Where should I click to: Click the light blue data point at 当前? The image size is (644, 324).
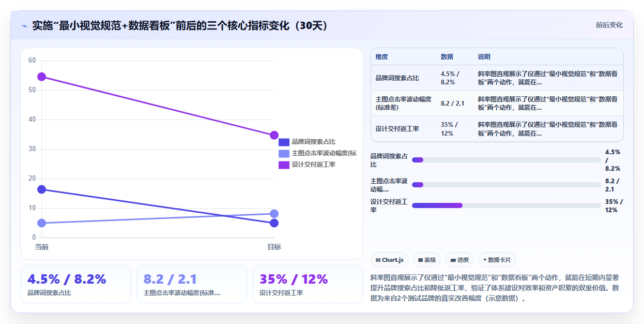42,223
